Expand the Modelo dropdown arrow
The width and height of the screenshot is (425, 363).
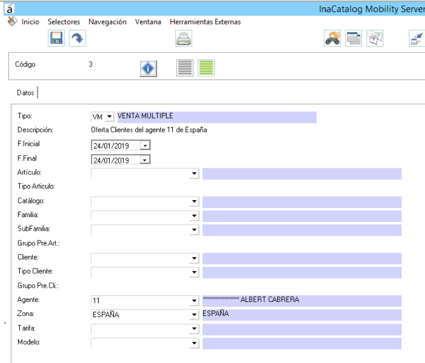click(x=194, y=343)
